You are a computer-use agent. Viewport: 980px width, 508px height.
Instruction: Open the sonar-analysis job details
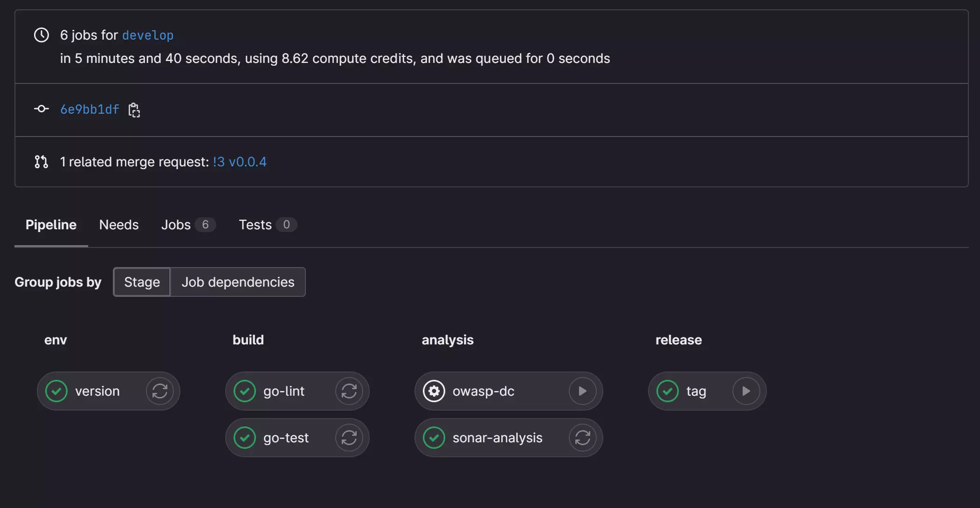(497, 438)
